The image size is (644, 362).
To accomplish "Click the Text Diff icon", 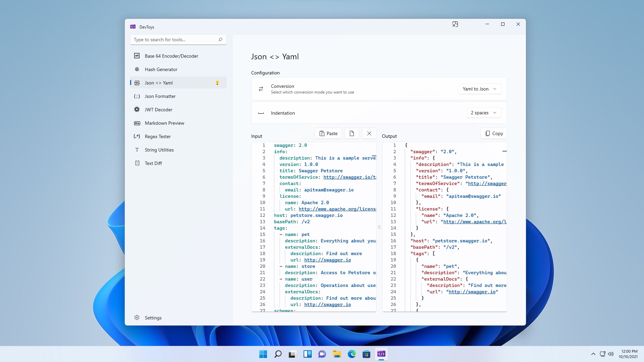I will point(137,163).
